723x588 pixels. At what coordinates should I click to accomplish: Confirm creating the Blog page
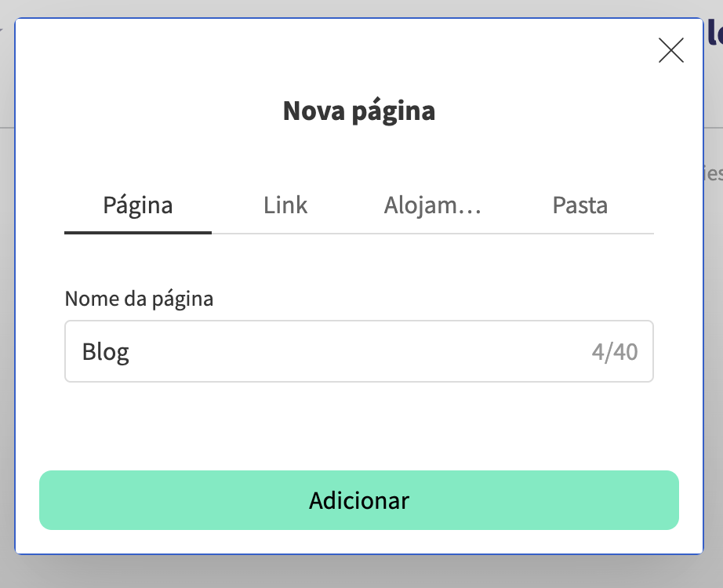(x=358, y=500)
